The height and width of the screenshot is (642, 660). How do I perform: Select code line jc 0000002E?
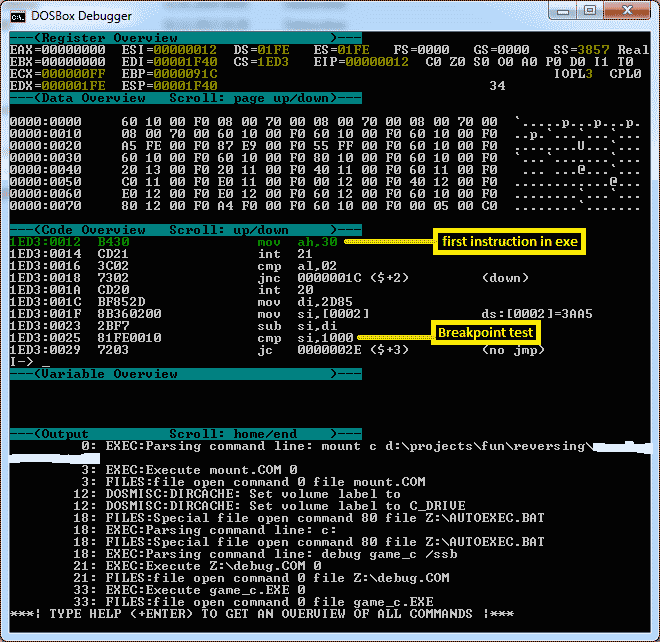pos(277,350)
